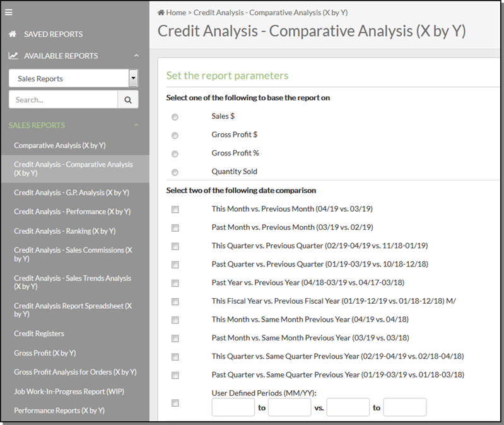This screenshot has height=425, width=504.
Task: Open Credit Analysis - Comparative Analysis report in sidebar
Action: (x=73, y=169)
